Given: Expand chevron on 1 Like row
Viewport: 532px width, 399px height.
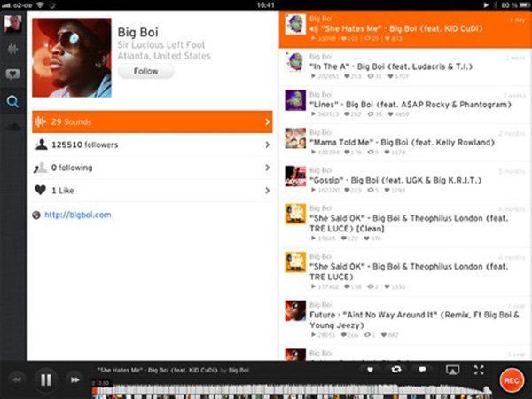Looking at the screenshot, I should 268,191.
